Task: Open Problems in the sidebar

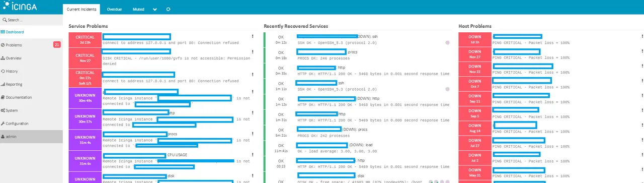Action: click(x=31, y=45)
